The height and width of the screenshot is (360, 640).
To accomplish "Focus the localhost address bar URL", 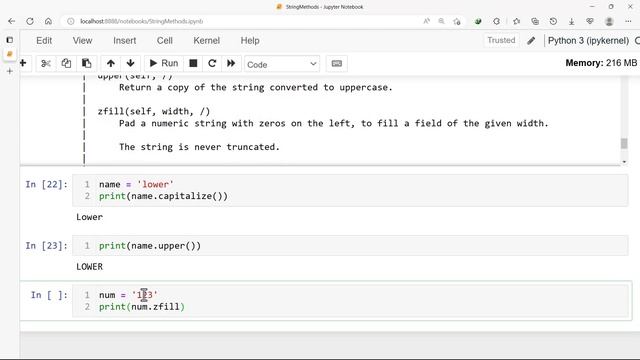I will tap(142, 21).
